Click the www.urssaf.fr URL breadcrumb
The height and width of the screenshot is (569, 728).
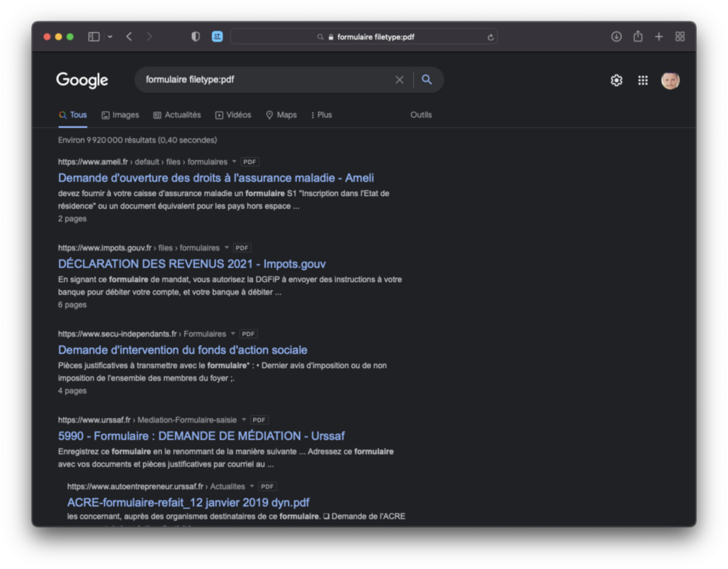tap(147, 420)
